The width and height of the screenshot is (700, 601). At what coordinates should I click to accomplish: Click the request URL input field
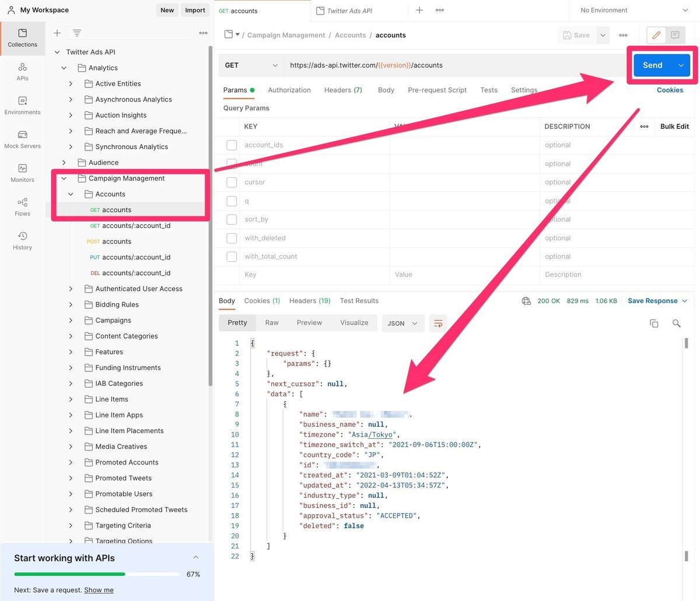click(x=455, y=65)
